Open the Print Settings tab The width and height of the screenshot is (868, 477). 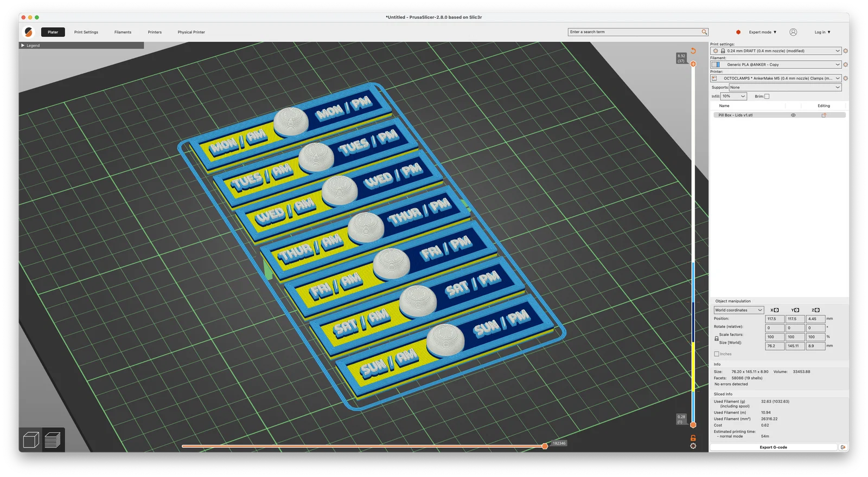(x=86, y=33)
